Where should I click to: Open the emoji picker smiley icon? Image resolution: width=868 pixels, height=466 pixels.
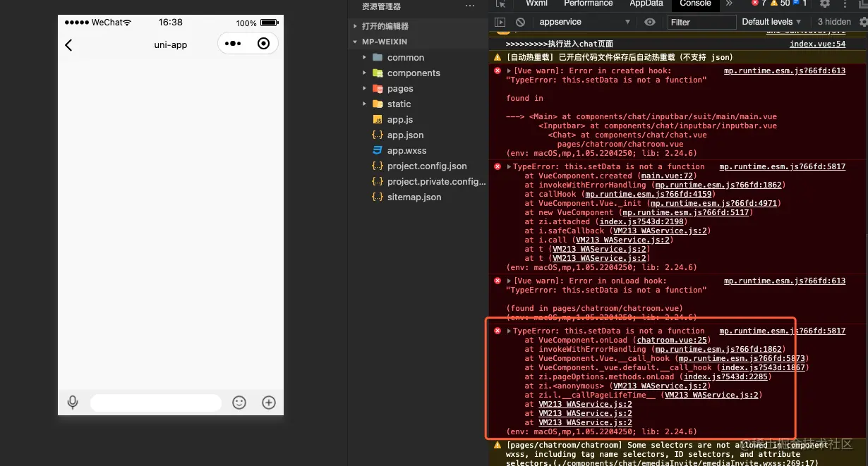[239, 403]
